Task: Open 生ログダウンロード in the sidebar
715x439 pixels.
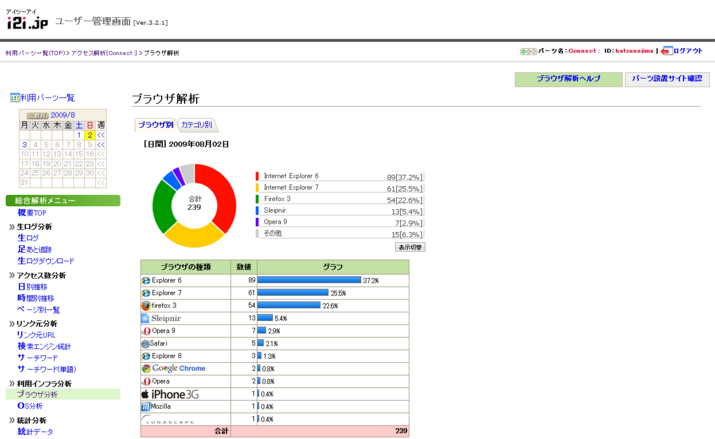Action: (x=46, y=261)
